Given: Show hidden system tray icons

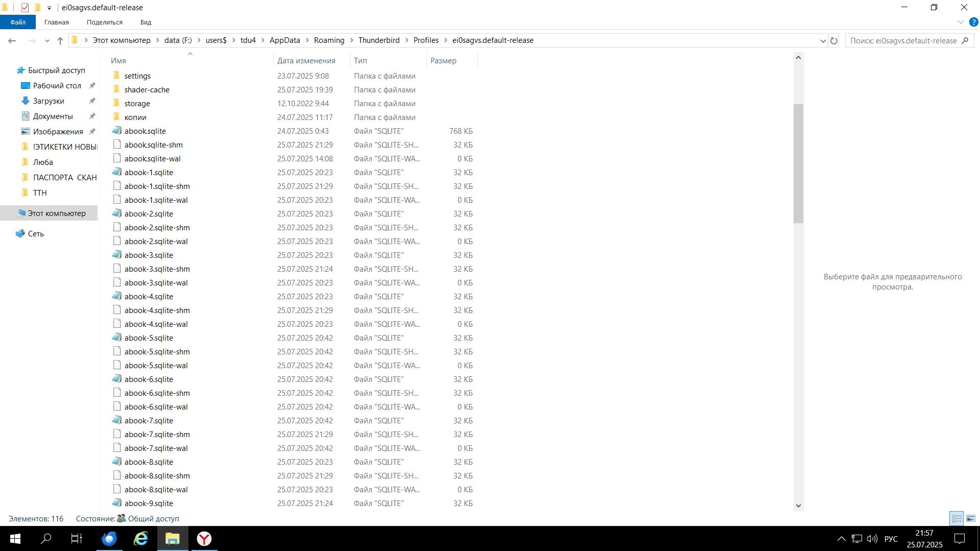Looking at the screenshot, I should click(x=841, y=539).
